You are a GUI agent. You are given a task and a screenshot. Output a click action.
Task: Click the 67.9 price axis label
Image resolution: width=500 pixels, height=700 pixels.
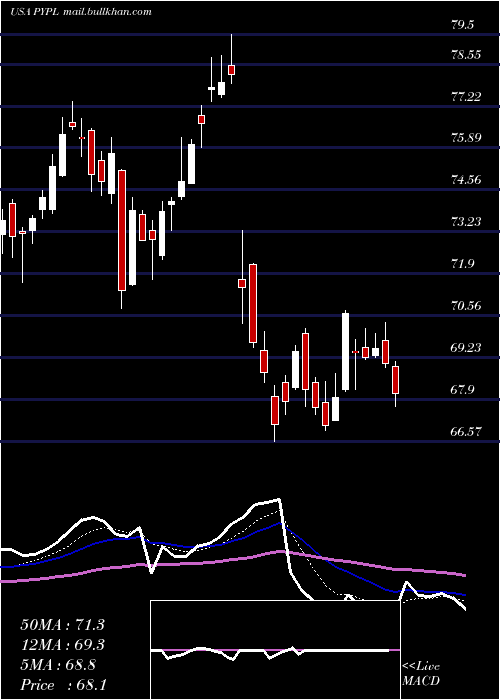tap(462, 390)
